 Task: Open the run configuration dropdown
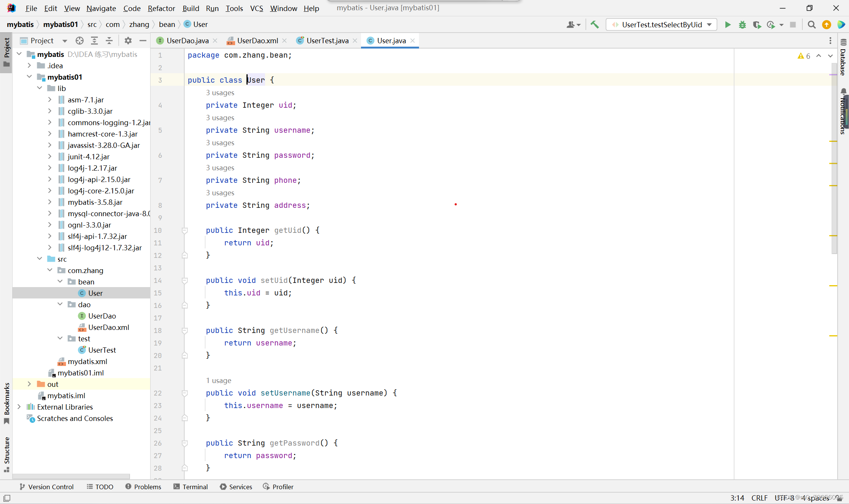pyautogui.click(x=709, y=25)
